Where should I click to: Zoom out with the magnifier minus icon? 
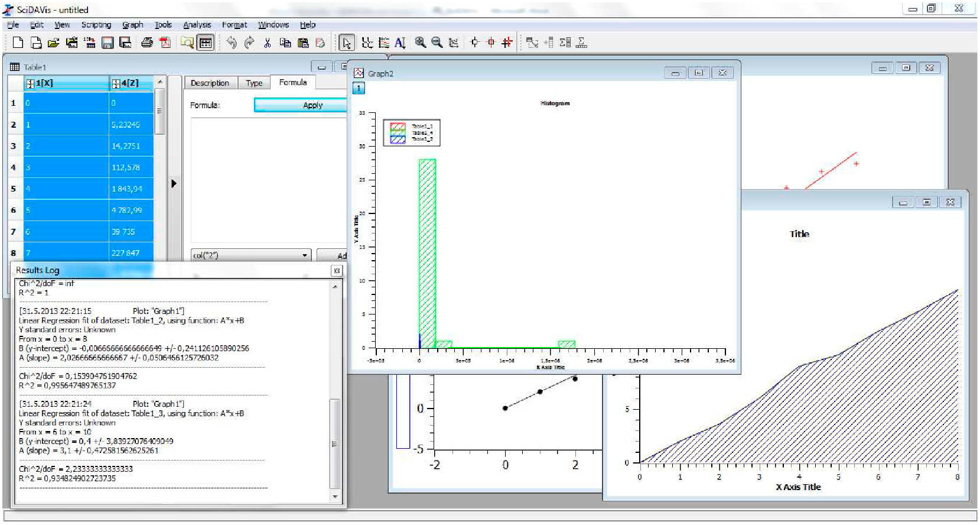click(437, 43)
